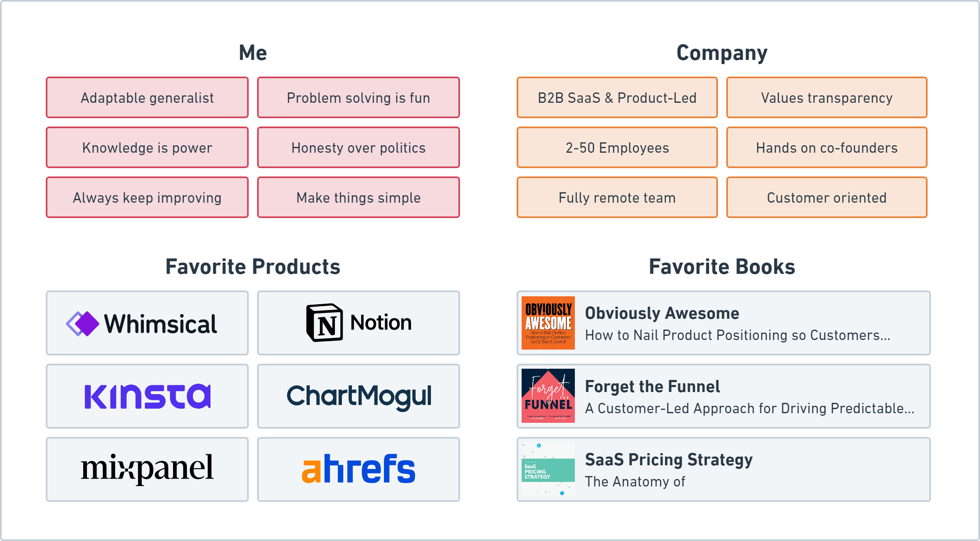Click the Whimsical logo card
This screenshot has width=980, height=541.
147,323
